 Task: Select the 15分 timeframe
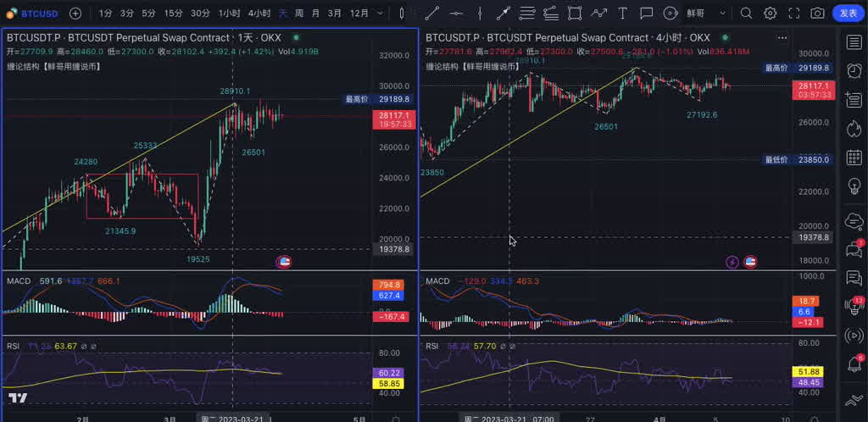coord(173,14)
